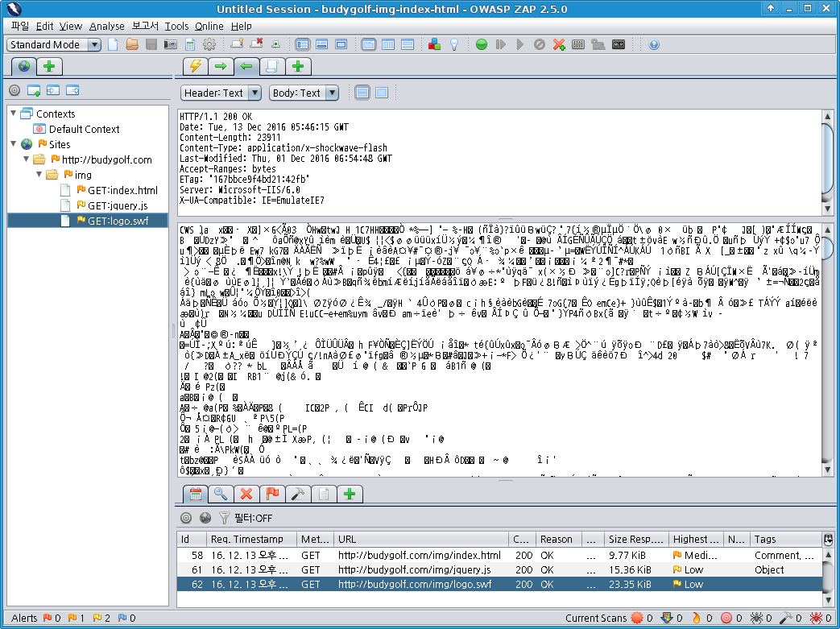
Task: Click the target scope icon in Sites panel
Action: pyautogui.click(x=14, y=90)
